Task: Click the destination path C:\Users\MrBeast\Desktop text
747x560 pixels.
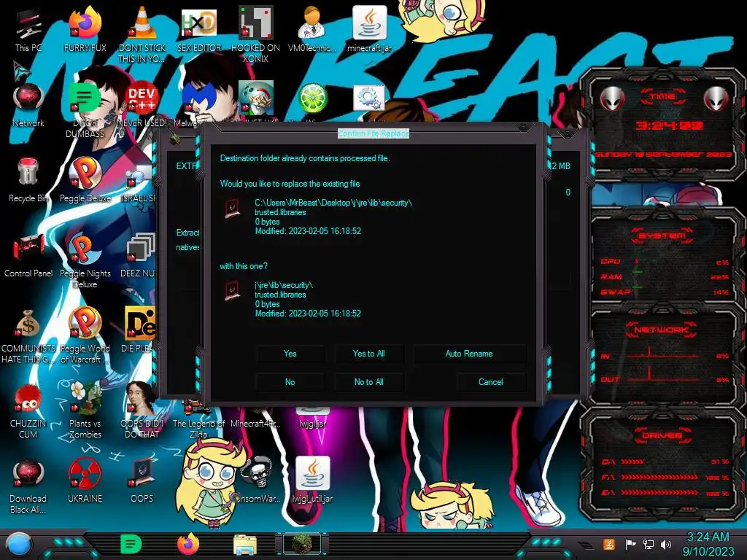Action: coord(333,203)
